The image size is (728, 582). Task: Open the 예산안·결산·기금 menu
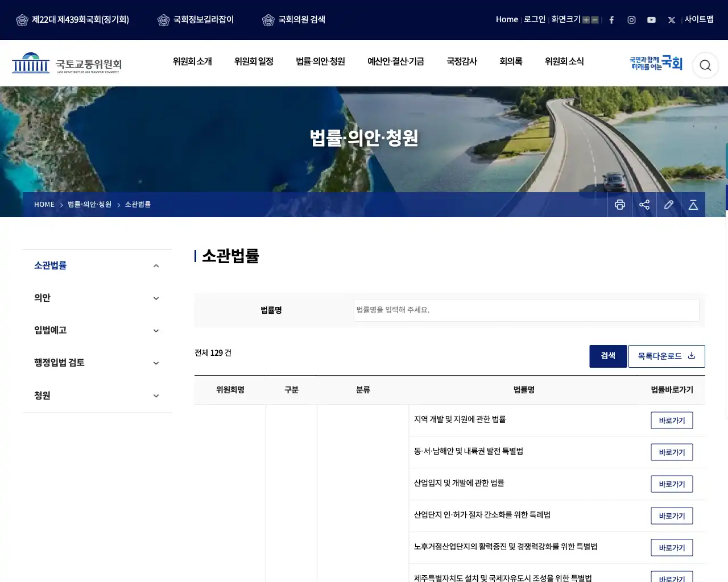396,61
